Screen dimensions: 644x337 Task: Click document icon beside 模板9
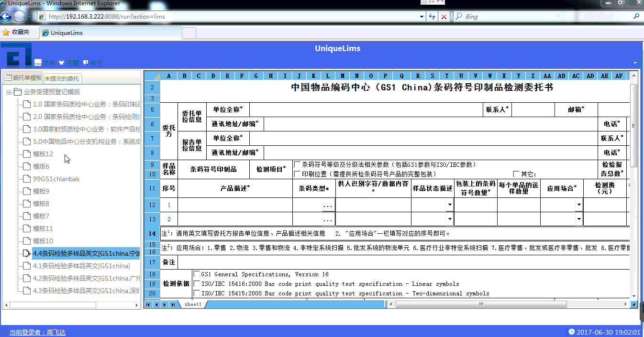click(x=27, y=191)
